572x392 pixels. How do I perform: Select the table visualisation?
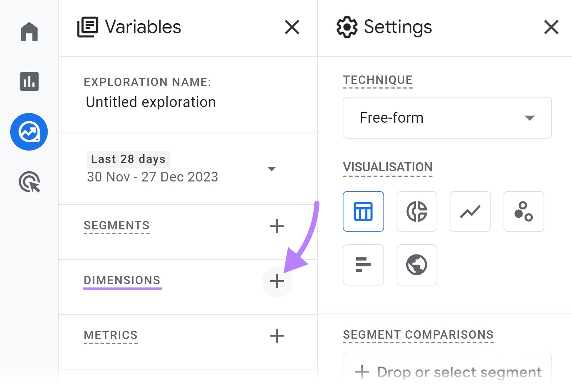(x=363, y=211)
